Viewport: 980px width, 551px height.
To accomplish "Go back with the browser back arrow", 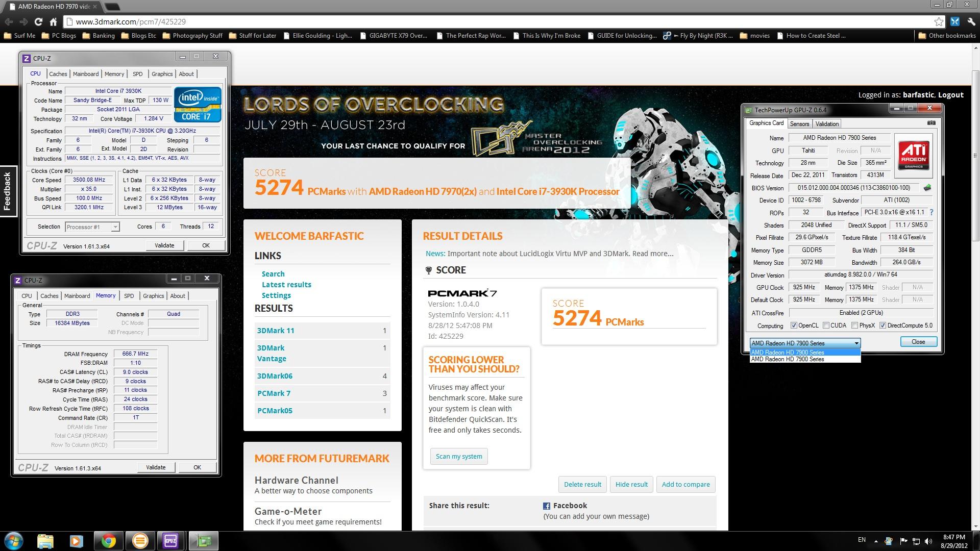I will coord(9,21).
